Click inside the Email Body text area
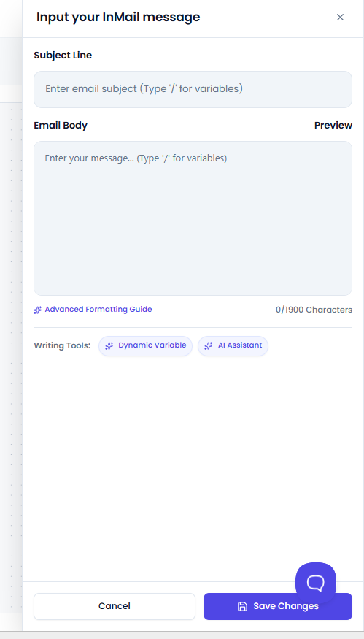This screenshot has height=639, width=364. click(x=193, y=218)
